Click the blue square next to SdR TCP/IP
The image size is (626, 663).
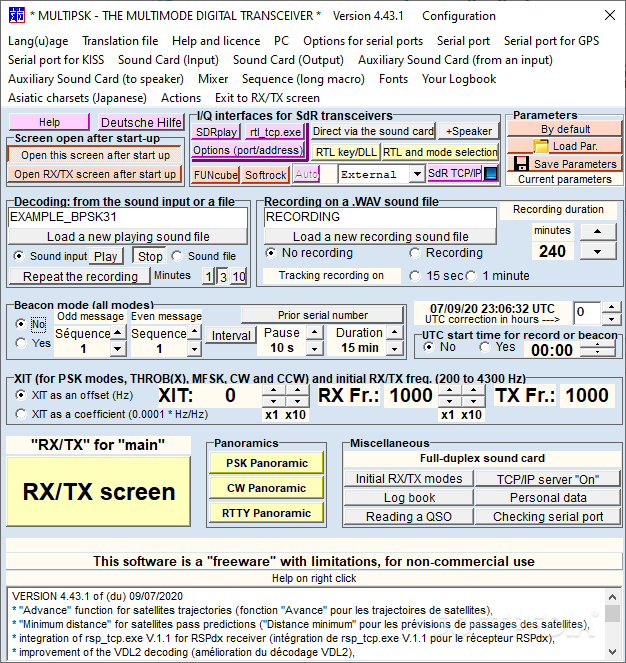(491, 174)
